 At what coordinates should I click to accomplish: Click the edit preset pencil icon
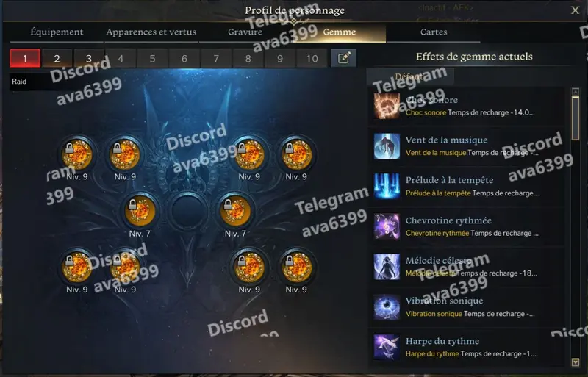(x=343, y=58)
